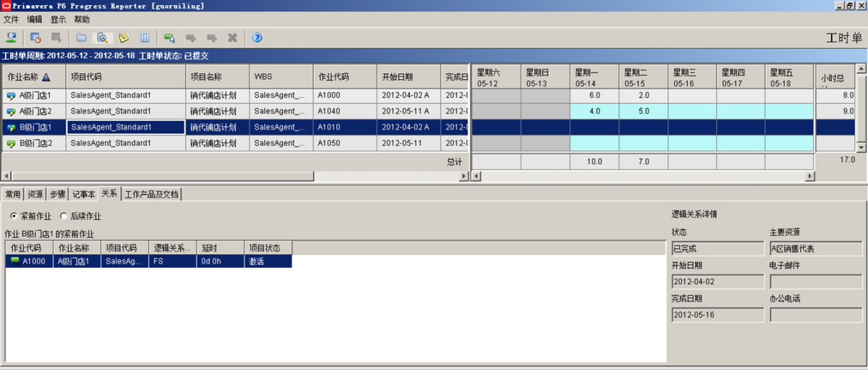The width and height of the screenshot is (868, 370).
Task: Click the sort triangle on 作业名称 header
Action: click(46, 77)
